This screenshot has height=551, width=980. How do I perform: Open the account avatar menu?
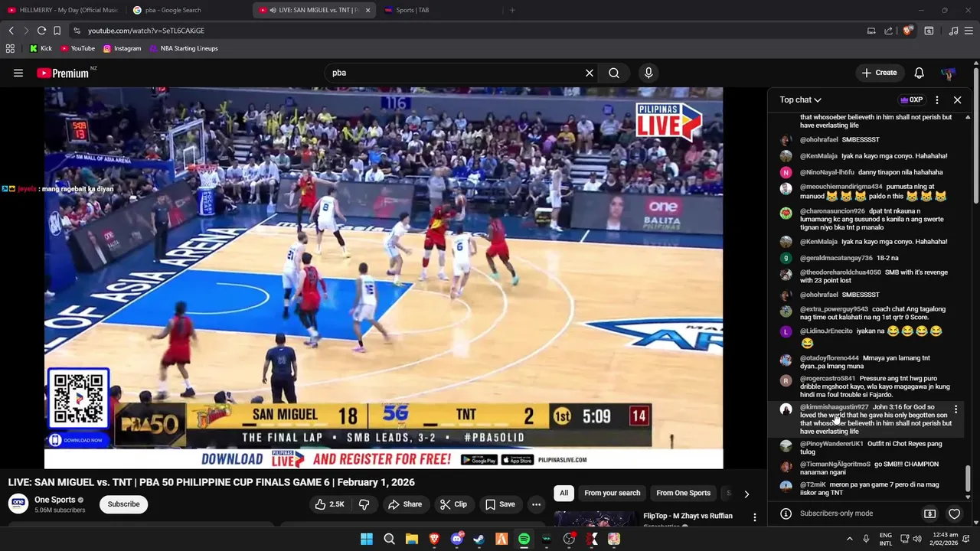(948, 73)
